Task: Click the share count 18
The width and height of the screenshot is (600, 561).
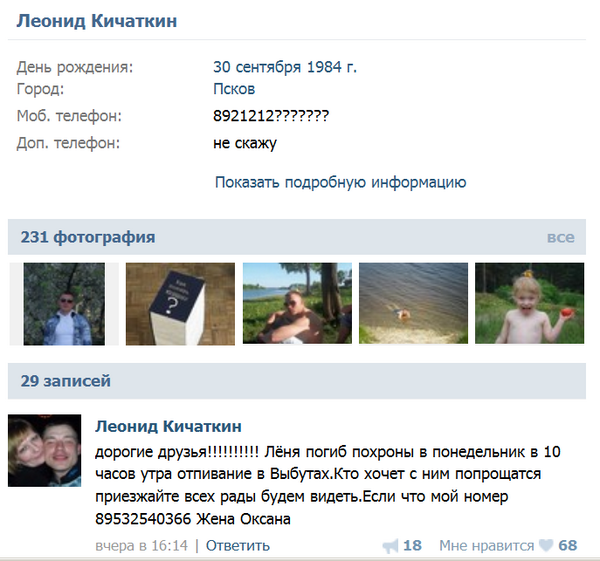Action: 412,546
